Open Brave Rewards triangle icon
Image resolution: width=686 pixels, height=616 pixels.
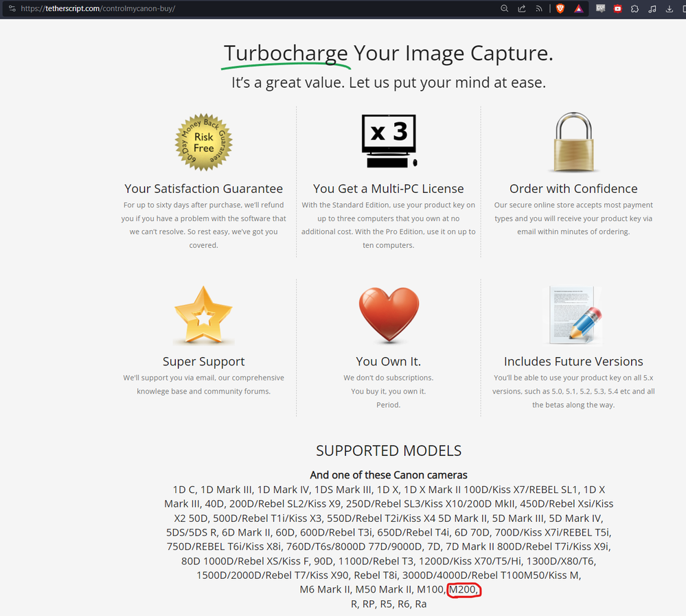(x=579, y=8)
